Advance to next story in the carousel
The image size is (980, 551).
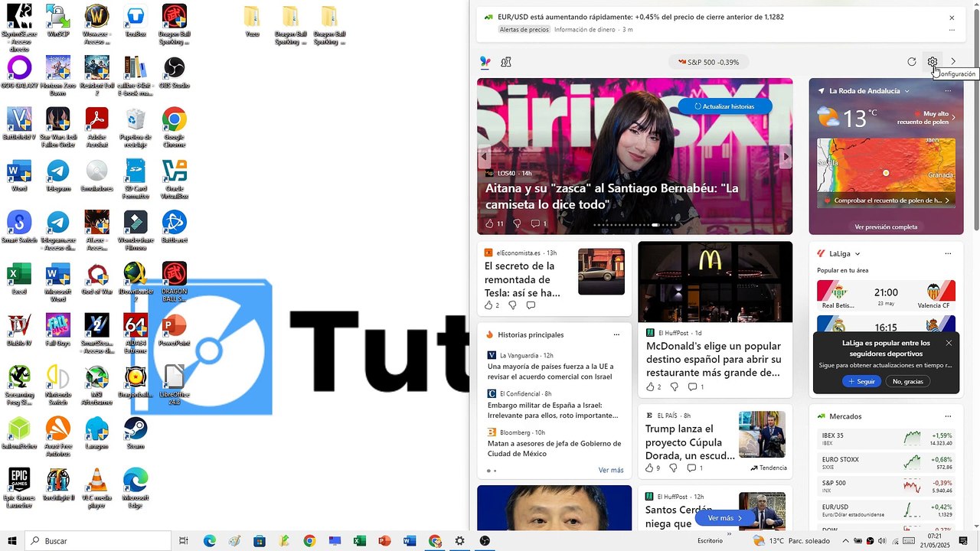pos(786,156)
